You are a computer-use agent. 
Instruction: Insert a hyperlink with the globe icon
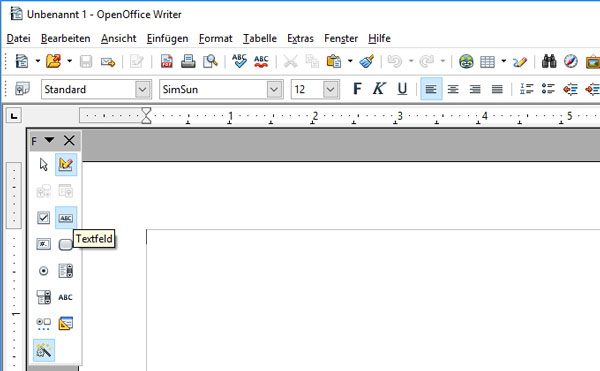coord(466,61)
